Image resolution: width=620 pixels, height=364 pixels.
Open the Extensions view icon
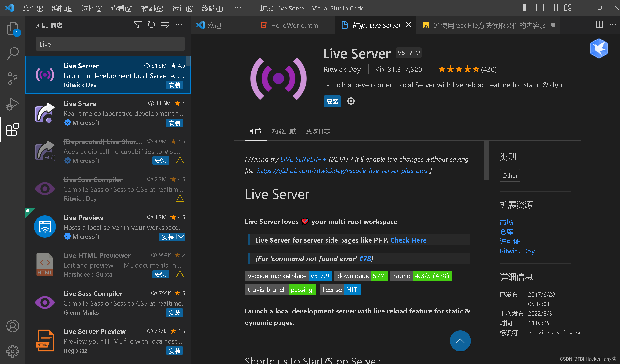tap(12, 129)
